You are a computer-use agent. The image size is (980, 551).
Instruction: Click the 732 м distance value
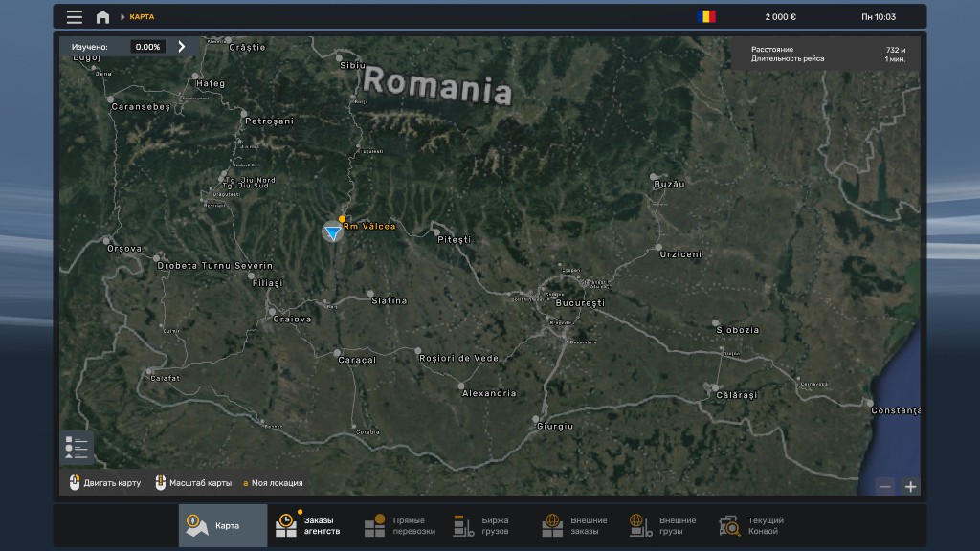coord(896,50)
